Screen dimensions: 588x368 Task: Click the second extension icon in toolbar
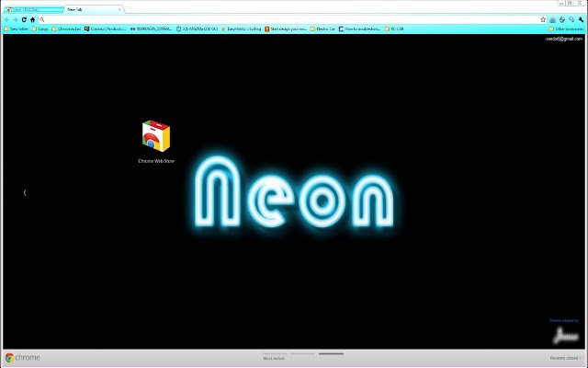pyautogui.click(x=562, y=19)
